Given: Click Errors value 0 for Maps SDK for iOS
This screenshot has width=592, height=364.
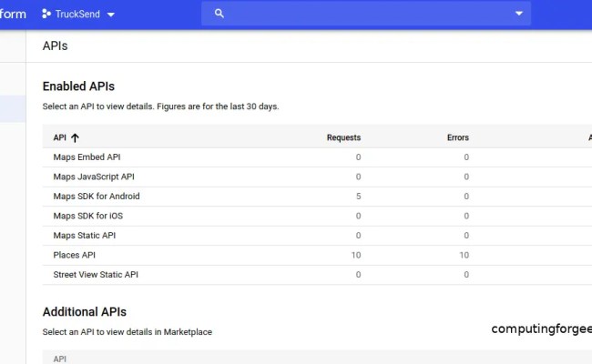Looking at the screenshot, I should [466, 217].
